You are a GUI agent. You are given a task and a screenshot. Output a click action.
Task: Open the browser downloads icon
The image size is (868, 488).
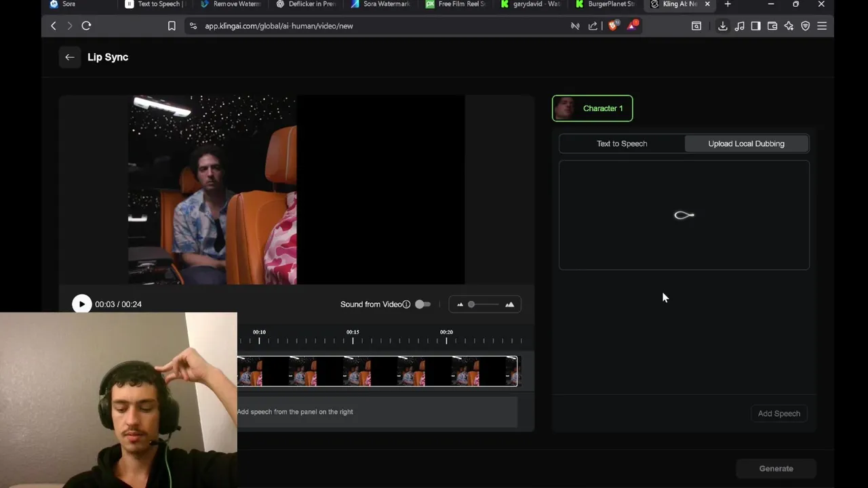(x=722, y=26)
